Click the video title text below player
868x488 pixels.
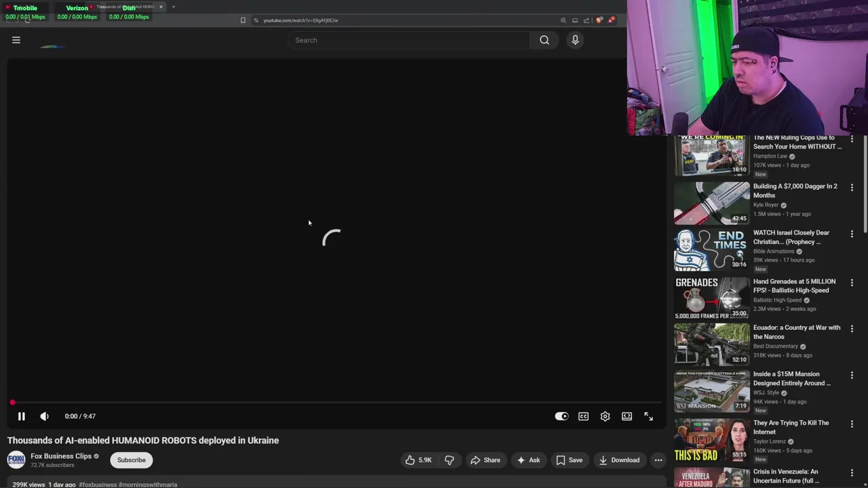[x=143, y=441]
